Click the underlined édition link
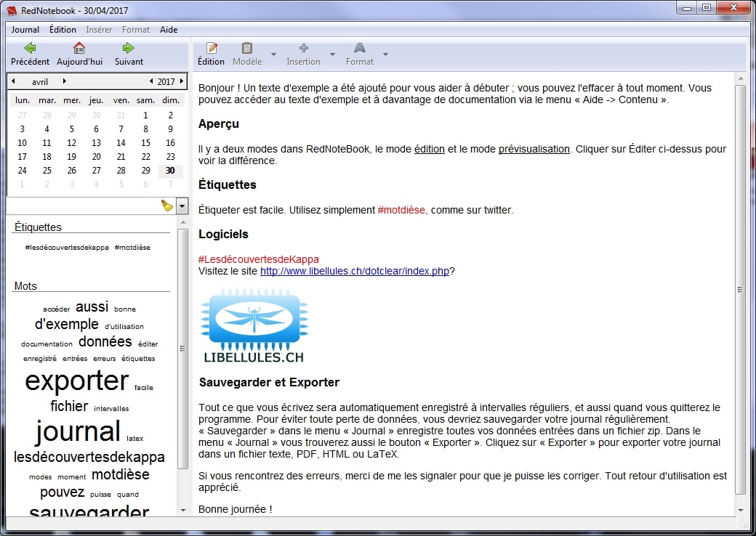The width and height of the screenshot is (756, 536). tap(429, 150)
